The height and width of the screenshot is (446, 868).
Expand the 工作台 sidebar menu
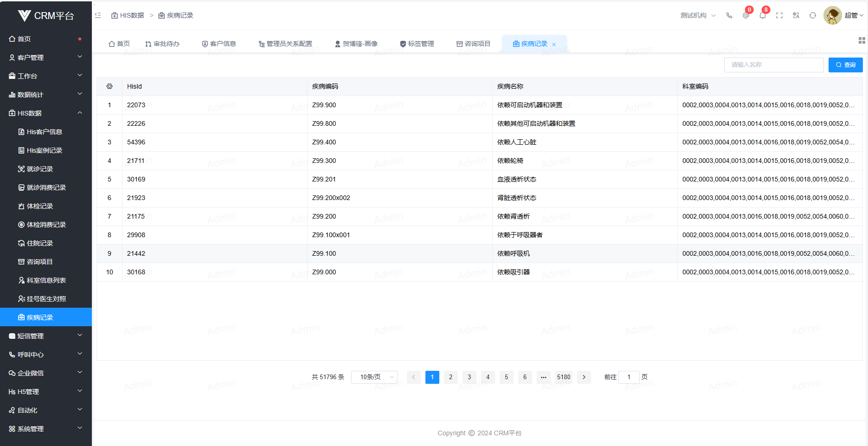point(46,76)
